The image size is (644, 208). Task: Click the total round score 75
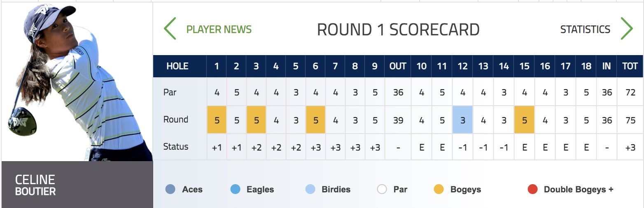(630, 120)
